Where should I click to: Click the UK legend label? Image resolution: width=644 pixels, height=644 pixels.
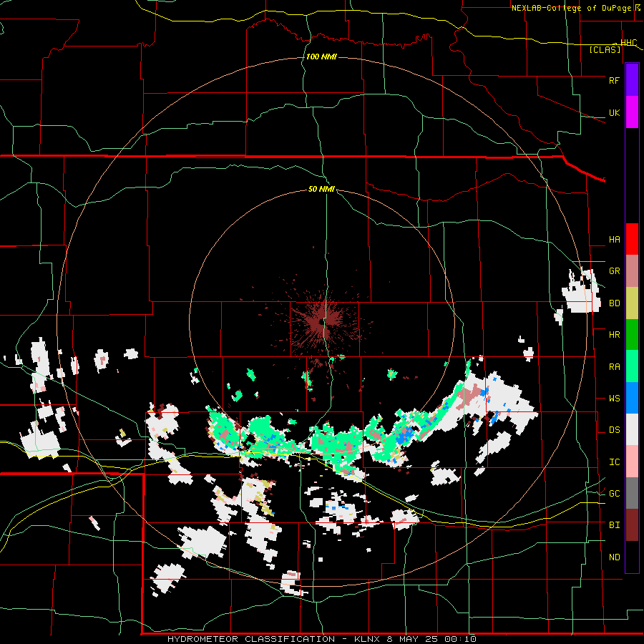click(x=614, y=112)
